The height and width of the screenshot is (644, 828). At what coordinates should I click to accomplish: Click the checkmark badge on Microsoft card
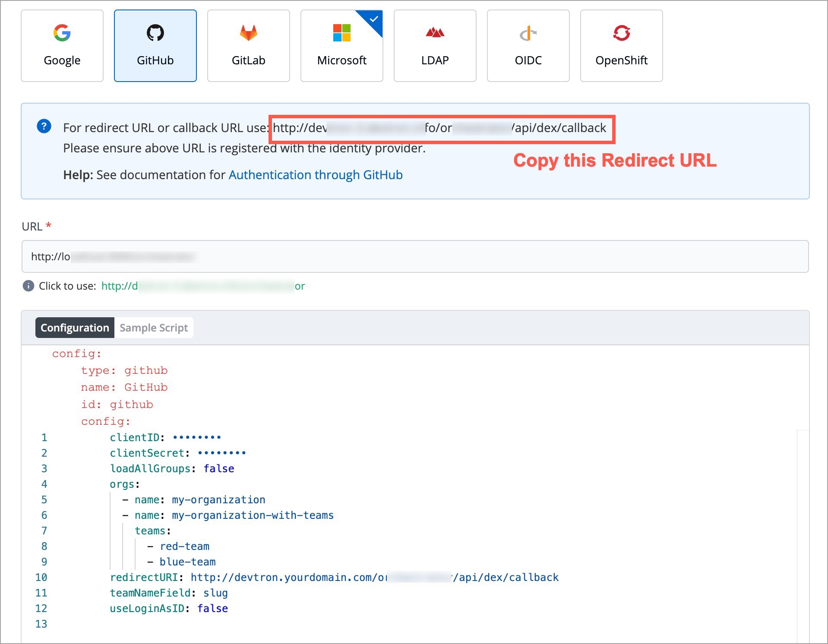374,19
